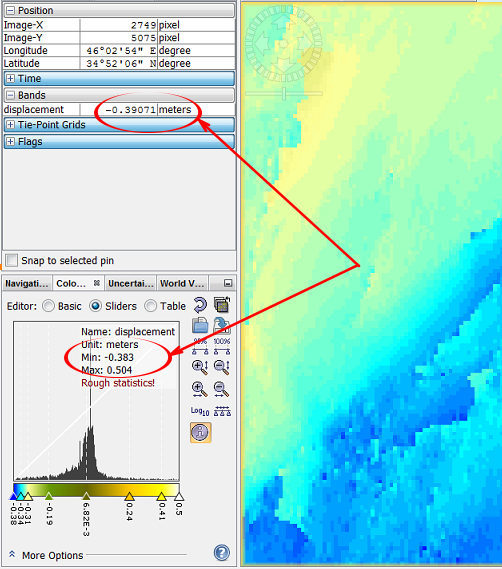This screenshot has width=502, height=569.
Task: Click the distribute sliders evenly icon
Action: tap(222, 411)
